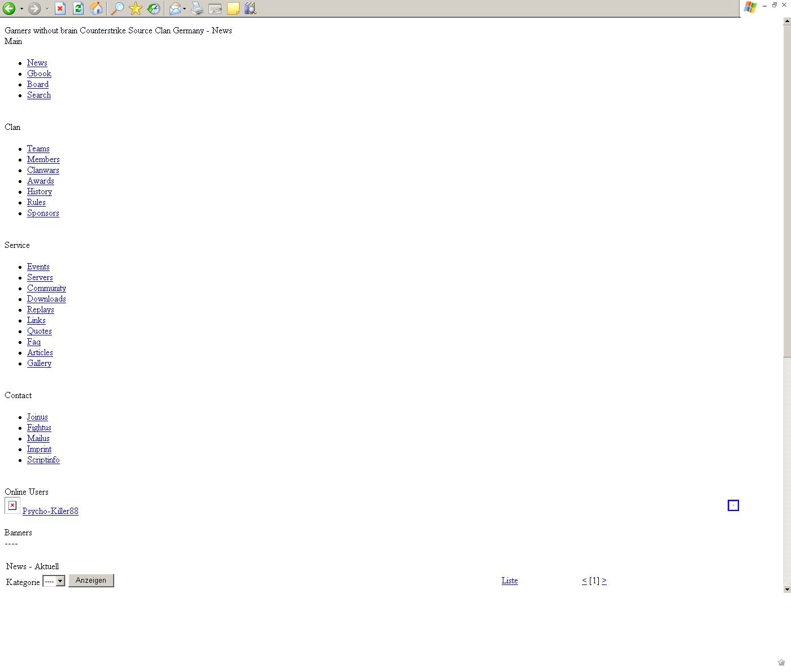
Task: Go to the browser Home page
Action: tap(96, 8)
